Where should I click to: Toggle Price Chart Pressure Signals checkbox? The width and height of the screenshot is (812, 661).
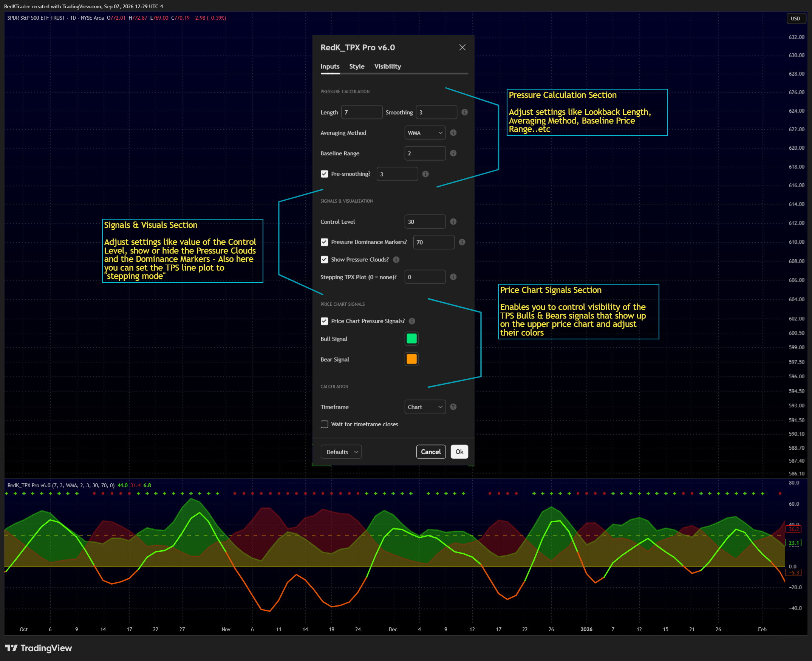(x=324, y=321)
